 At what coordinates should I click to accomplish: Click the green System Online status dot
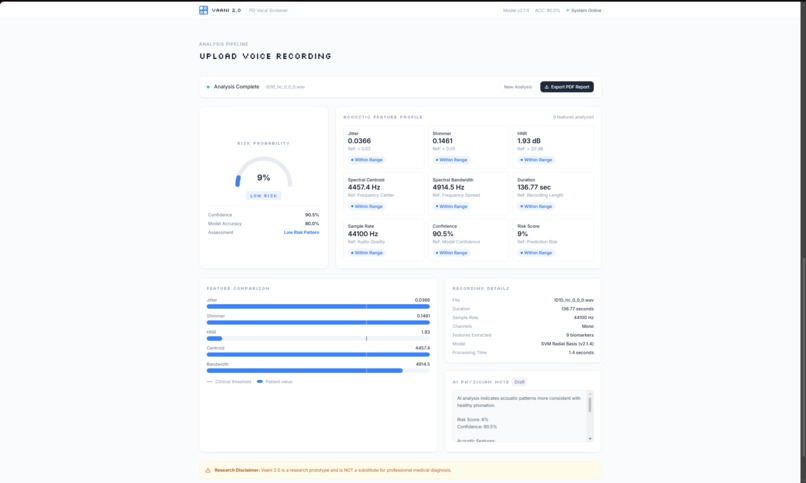pos(567,10)
